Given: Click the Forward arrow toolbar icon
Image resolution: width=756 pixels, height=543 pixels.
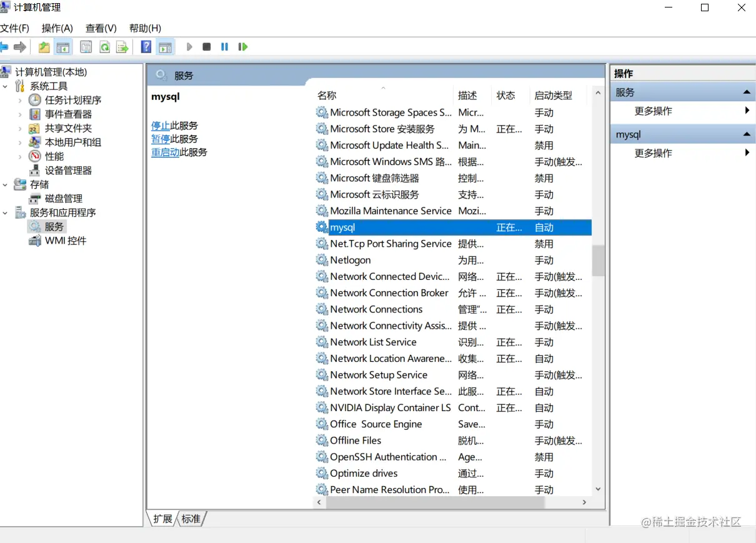Looking at the screenshot, I should click(x=20, y=47).
